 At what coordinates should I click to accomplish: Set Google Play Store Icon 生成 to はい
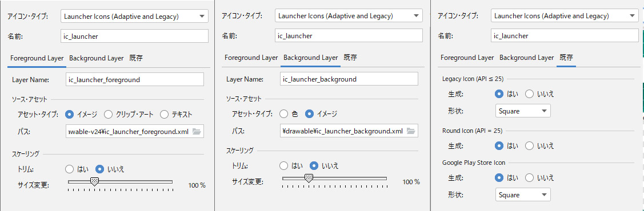click(499, 178)
